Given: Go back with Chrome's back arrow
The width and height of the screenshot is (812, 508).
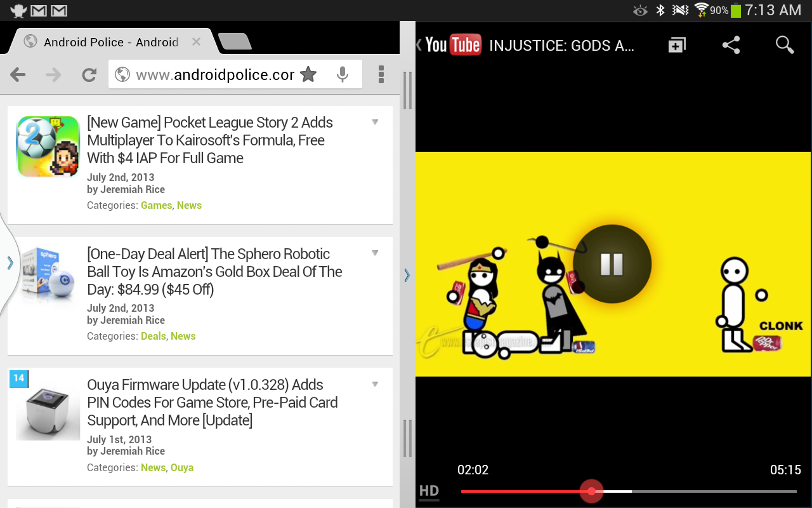Looking at the screenshot, I should click(18, 75).
